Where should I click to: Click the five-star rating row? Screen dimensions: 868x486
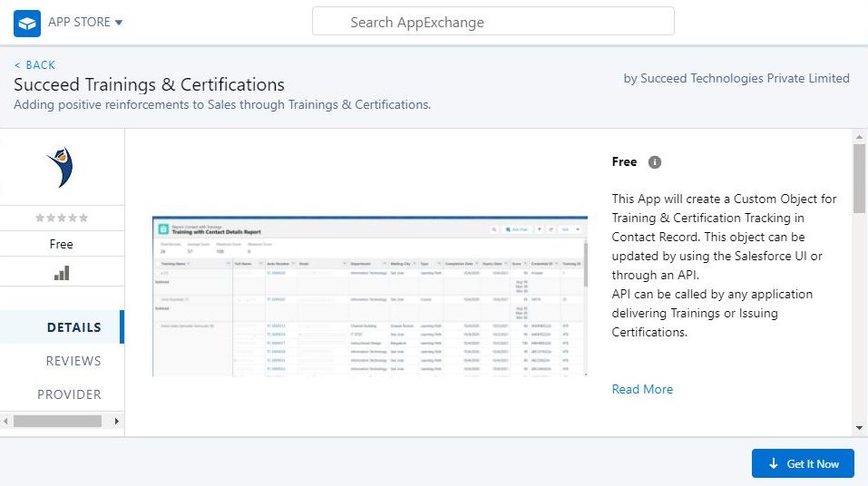62,218
